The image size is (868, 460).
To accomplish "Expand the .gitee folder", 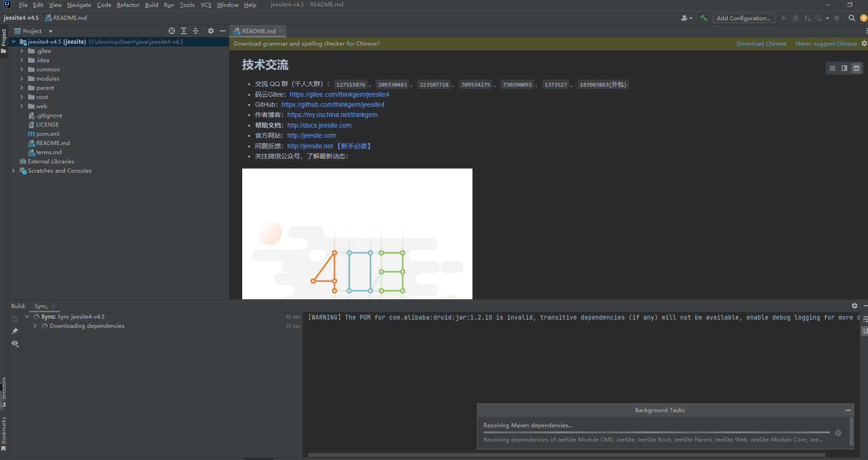I will tap(22, 51).
